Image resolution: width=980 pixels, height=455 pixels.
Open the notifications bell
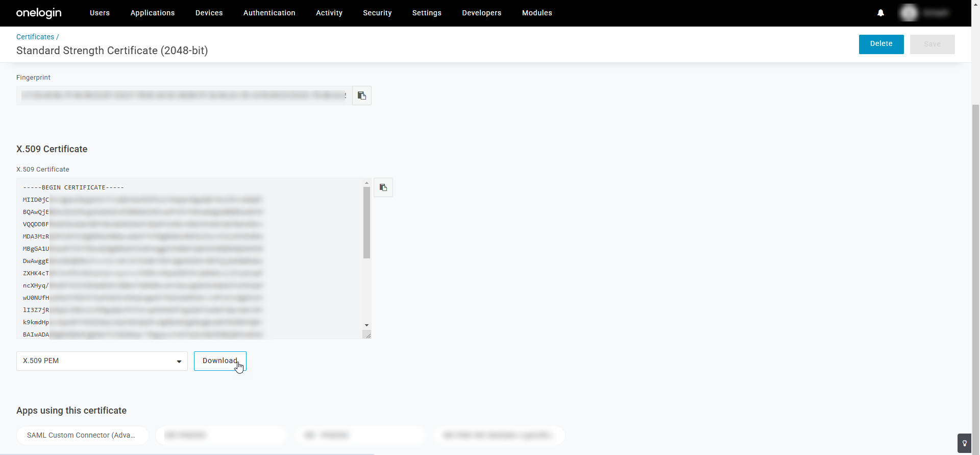[880, 13]
